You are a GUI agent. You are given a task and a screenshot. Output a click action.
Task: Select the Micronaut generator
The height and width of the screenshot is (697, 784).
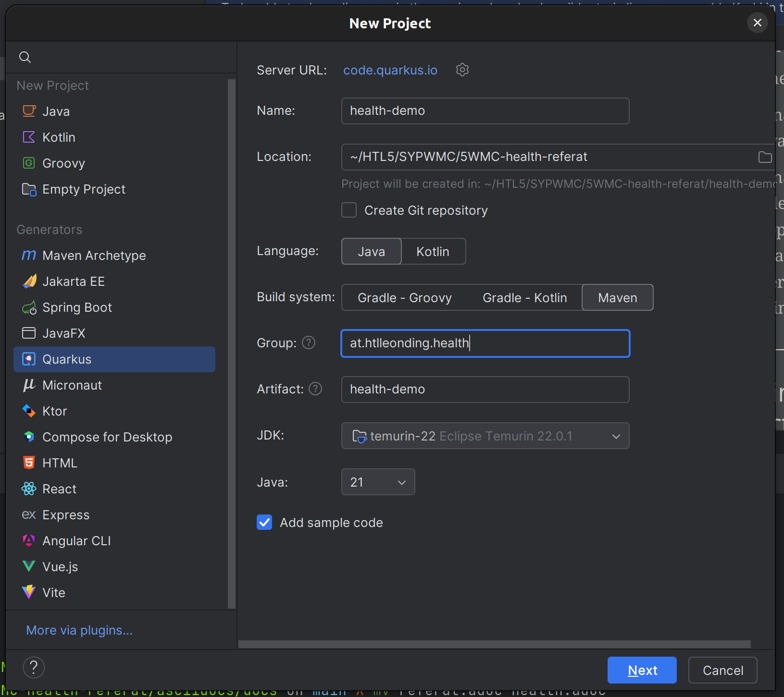(72, 385)
